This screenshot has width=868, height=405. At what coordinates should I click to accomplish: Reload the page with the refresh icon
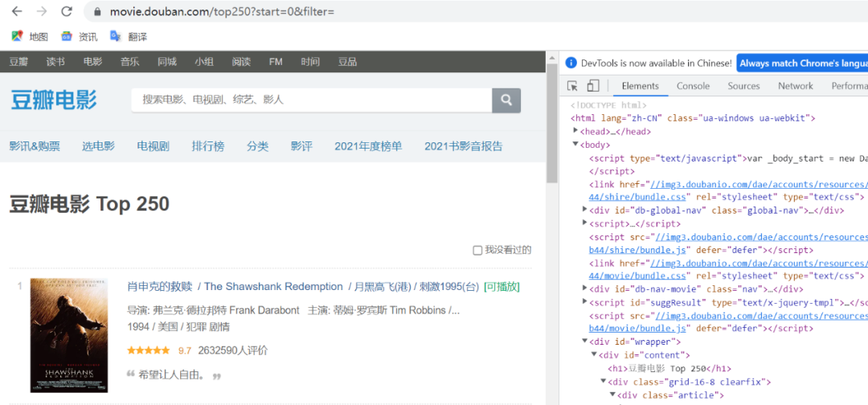point(67,11)
